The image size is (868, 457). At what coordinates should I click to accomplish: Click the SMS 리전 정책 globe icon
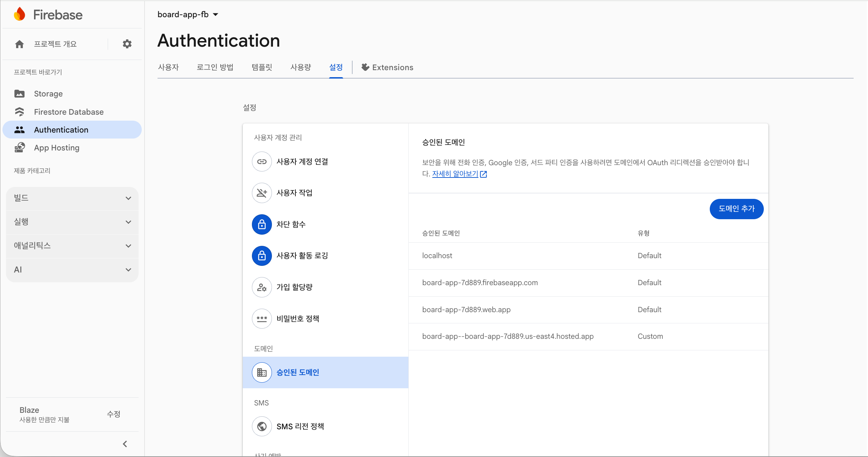point(262,426)
